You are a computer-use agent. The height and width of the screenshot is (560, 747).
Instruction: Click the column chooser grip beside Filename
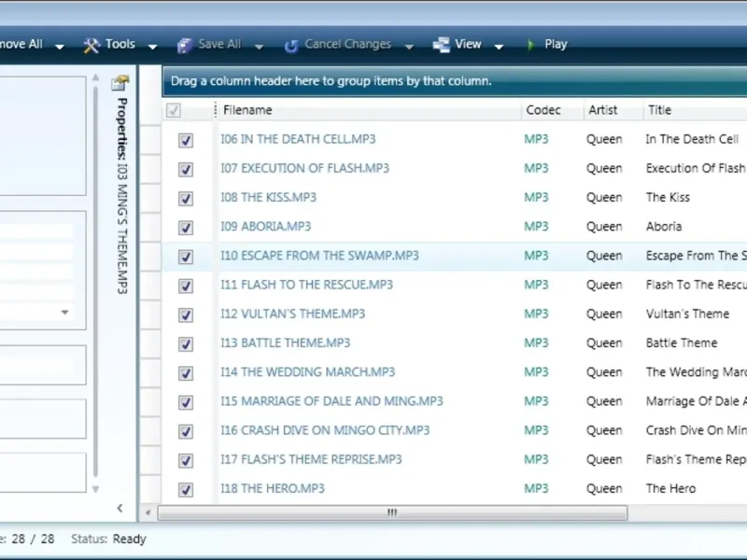click(x=216, y=110)
